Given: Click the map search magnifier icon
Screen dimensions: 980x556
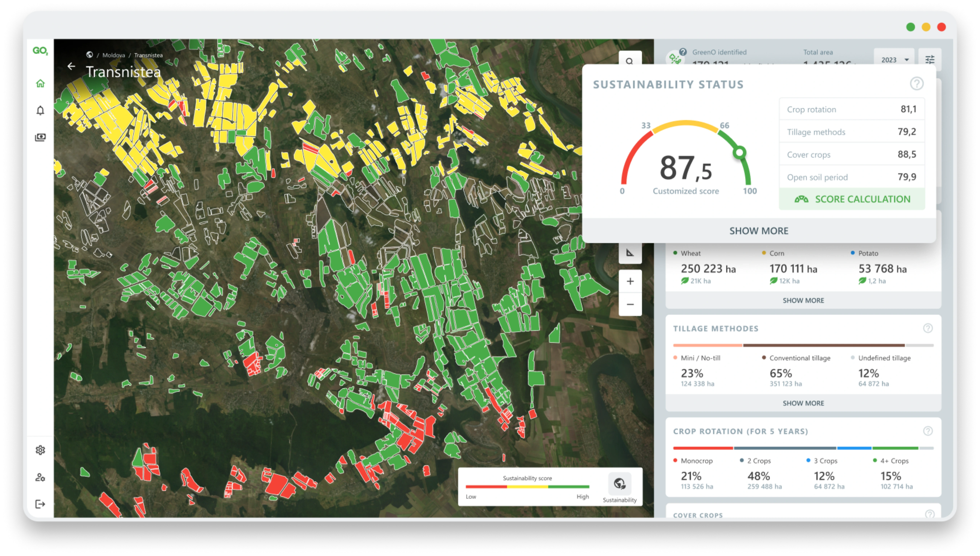Looking at the screenshot, I should pyautogui.click(x=630, y=60).
